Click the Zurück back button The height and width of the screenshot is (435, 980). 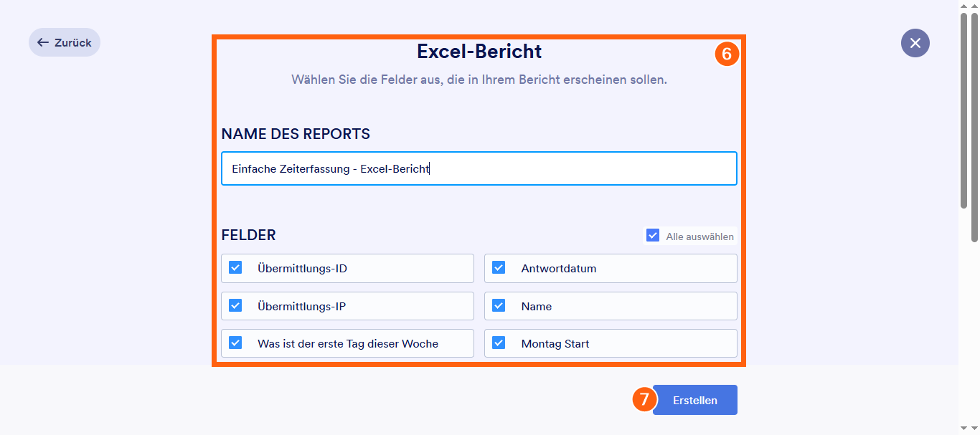point(65,42)
